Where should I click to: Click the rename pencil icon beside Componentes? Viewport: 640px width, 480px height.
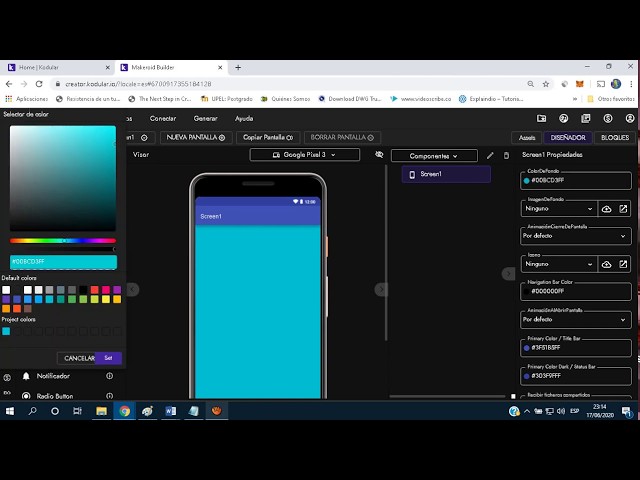coord(490,156)
